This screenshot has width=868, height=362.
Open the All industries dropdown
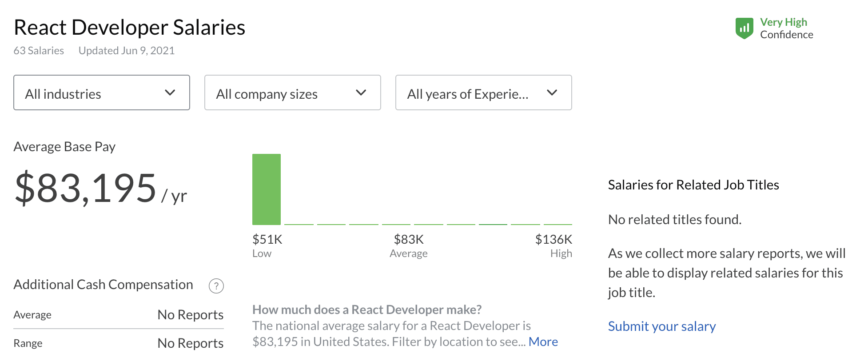pyautogui.click(x=101, y=93)
